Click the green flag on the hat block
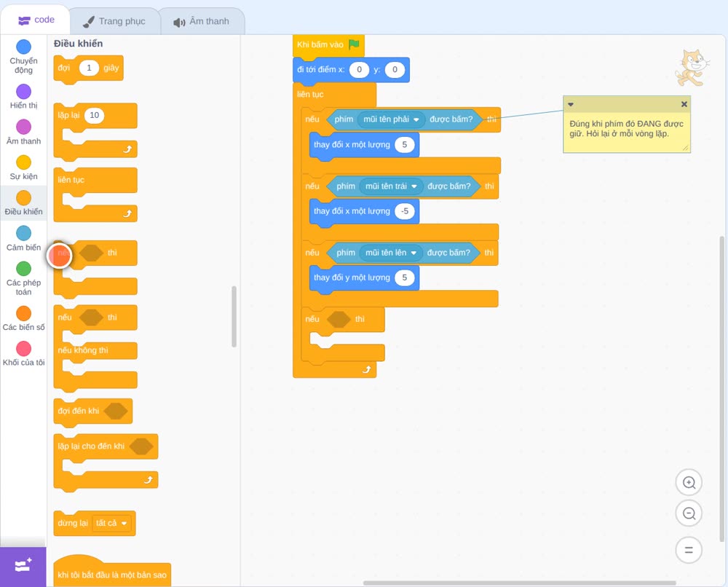Image resolution: width=728 pixels, height=587 pixels. pos(355,44)
